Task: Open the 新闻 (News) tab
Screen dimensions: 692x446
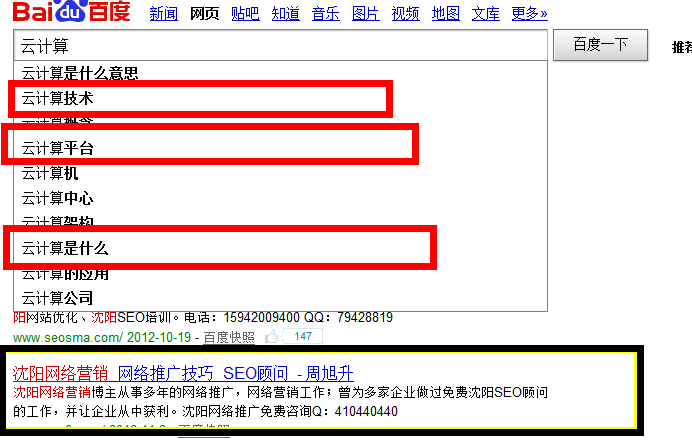Action: [163, 14]
